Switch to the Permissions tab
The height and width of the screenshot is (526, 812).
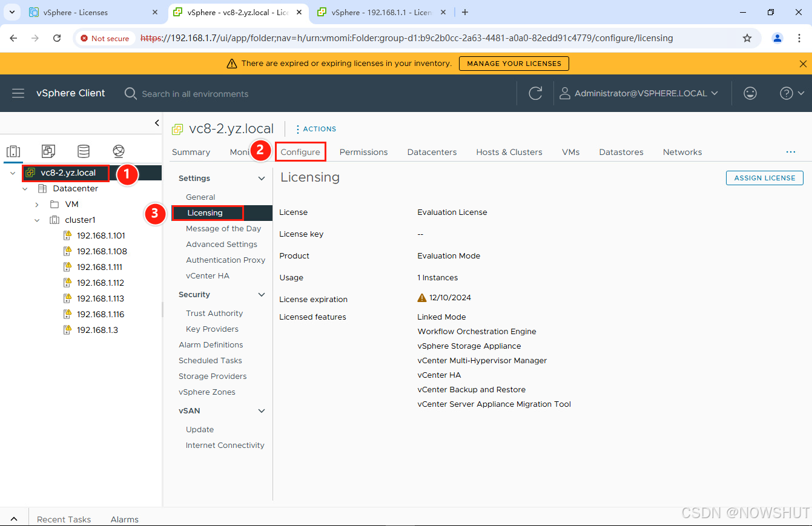point(363,152)
